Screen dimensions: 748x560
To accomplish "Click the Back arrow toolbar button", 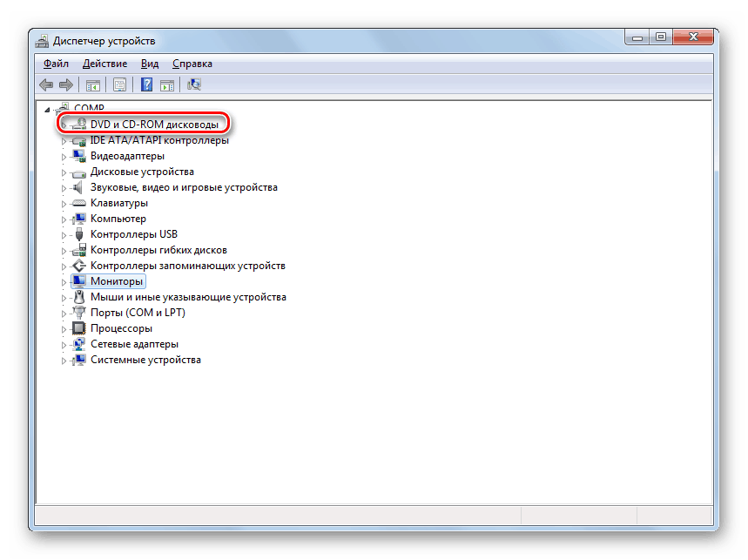I will [x=46, y=84].
